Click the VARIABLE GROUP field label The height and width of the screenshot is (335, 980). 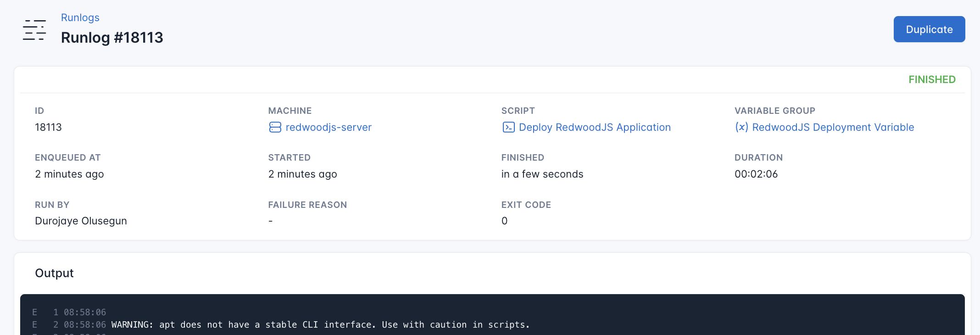pos(775,111)
